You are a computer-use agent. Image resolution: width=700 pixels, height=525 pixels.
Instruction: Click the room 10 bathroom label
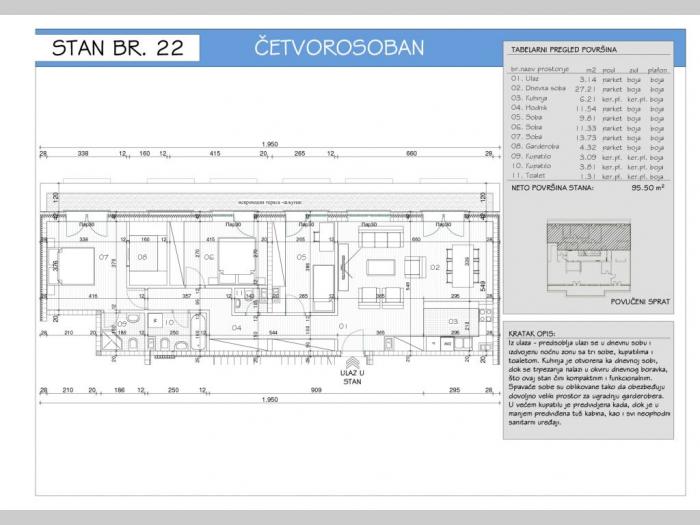tap(169, 322)
